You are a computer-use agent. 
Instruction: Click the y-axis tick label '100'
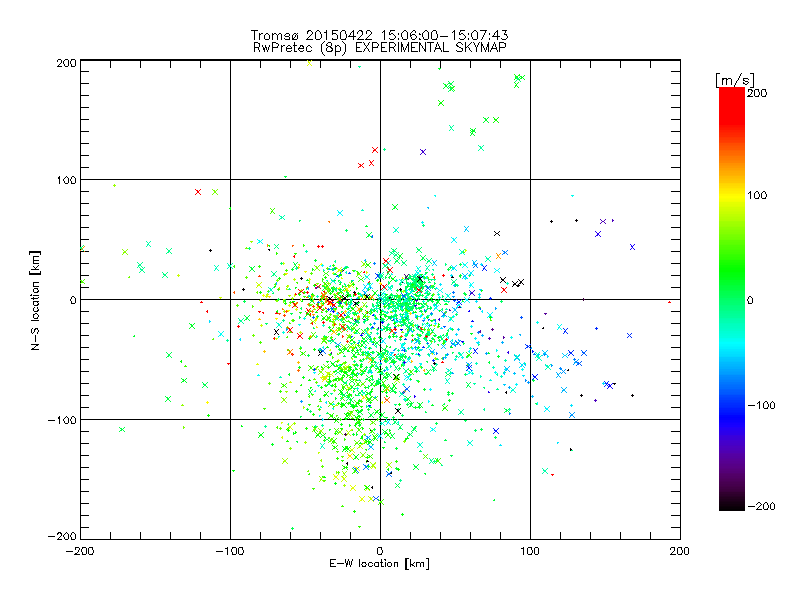tap(66, 181)
